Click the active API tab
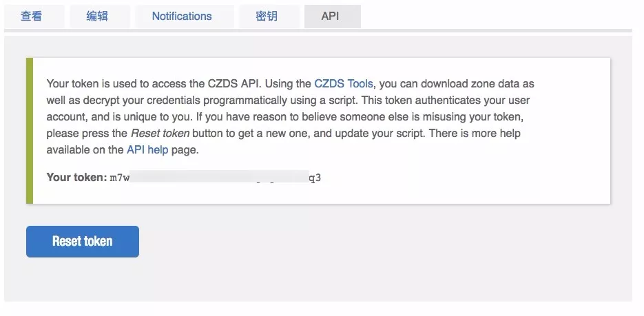The height and width of the screenshot is (316, 644). [330, 16]
